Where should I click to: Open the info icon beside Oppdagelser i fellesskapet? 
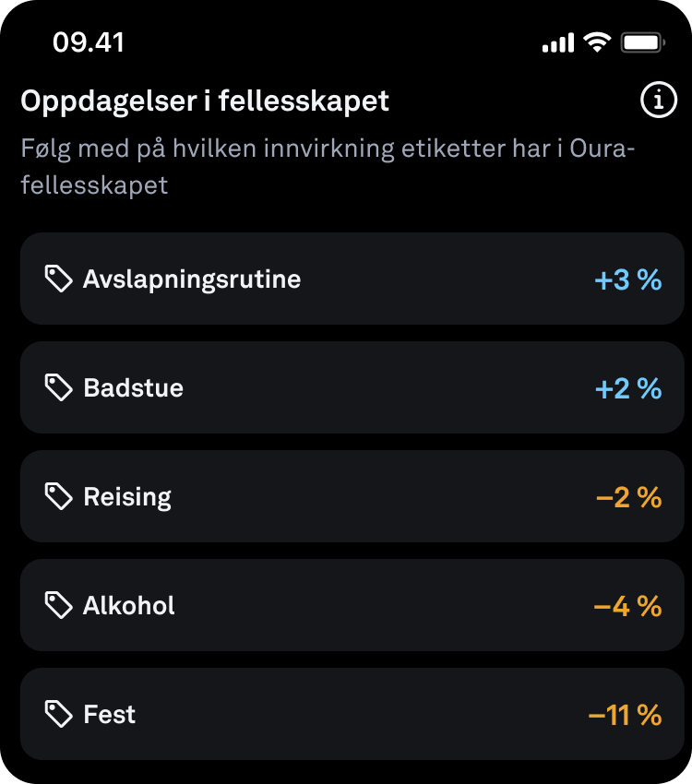point(659,100)
